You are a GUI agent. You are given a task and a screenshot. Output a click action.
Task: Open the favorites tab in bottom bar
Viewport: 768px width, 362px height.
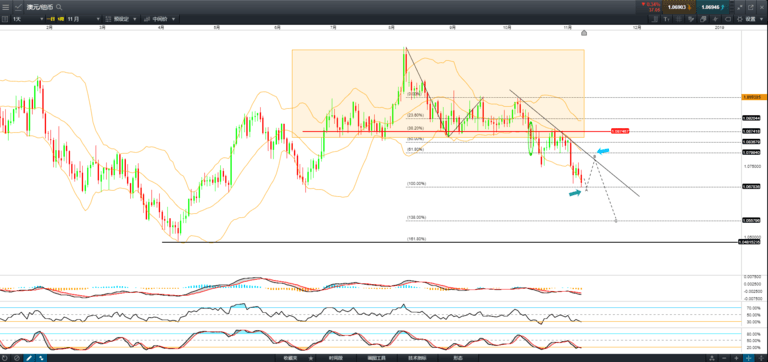[290, 358]
